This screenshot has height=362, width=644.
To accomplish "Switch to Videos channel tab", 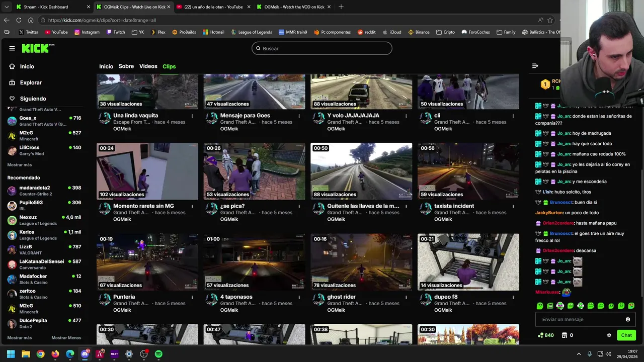I will click(148, 66).
